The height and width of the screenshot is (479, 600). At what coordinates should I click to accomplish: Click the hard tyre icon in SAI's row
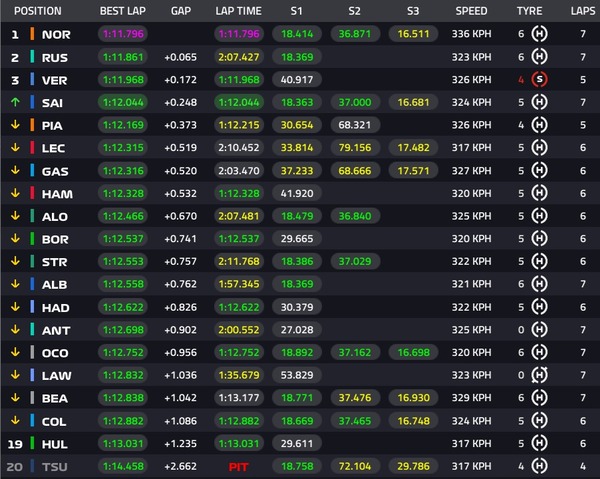539,102
